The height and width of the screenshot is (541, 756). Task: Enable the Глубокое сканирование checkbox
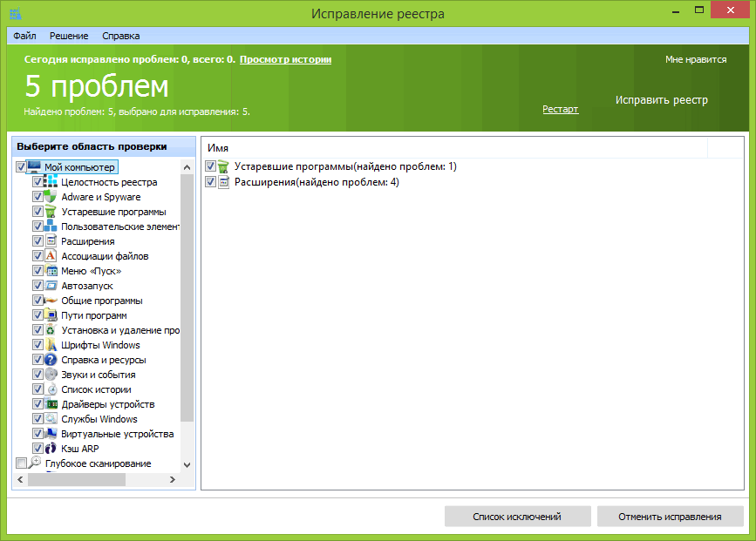22,463
